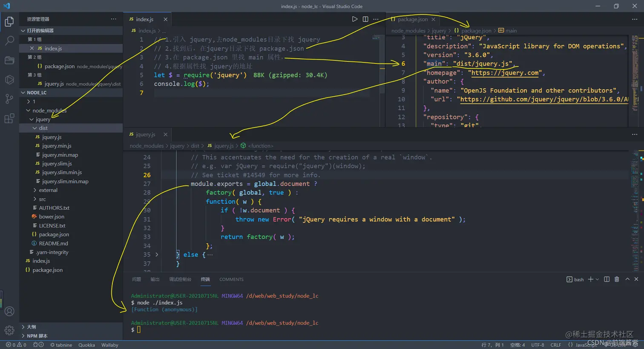Show errors and warnings in status bar
Screen dimensions: 644x349
tap(16, 345)
